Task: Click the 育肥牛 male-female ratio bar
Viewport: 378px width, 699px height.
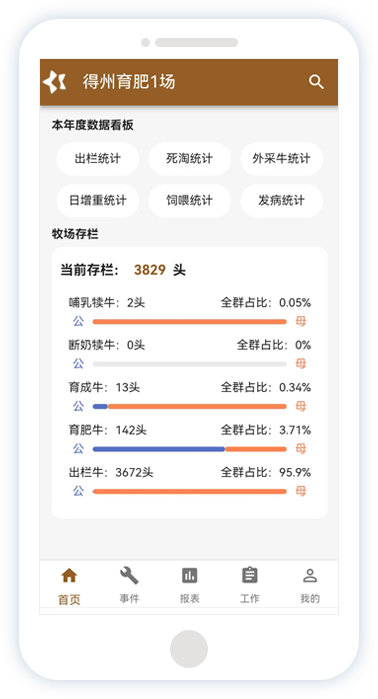Action: (189, 449)
